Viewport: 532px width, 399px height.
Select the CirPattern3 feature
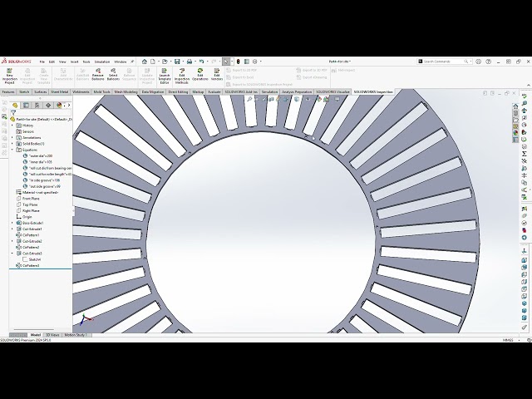tap(27, 266)
